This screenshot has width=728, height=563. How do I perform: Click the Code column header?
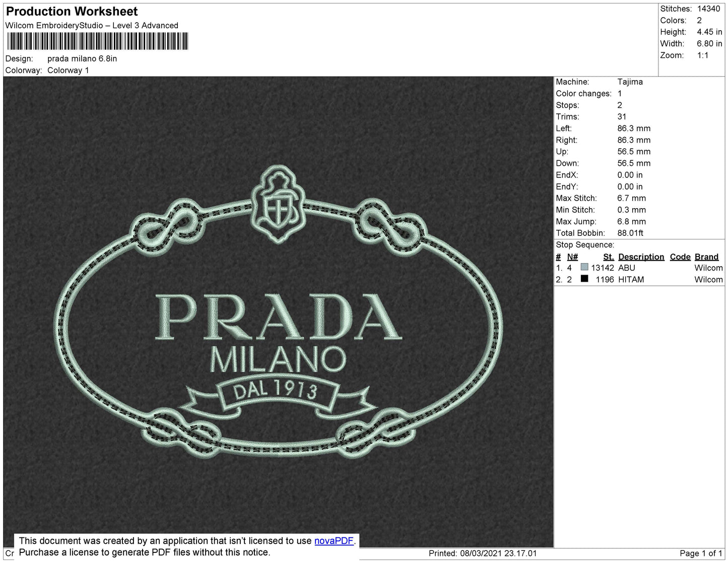(680, 257)
